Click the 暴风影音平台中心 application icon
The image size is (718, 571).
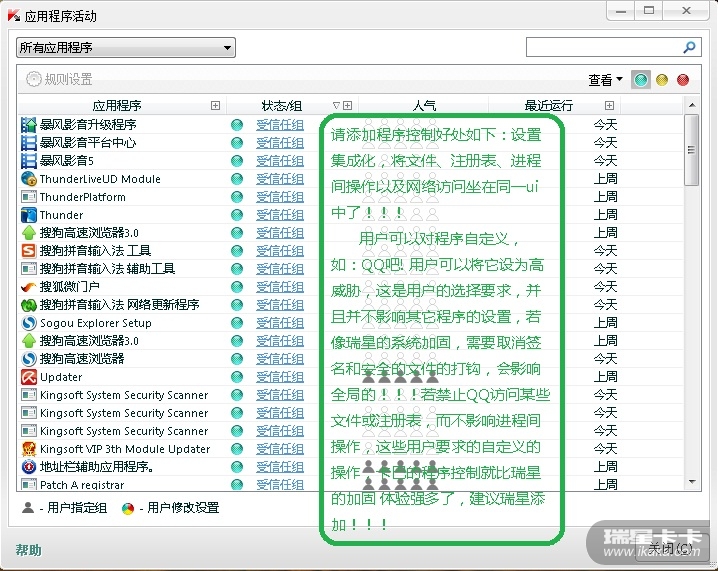(28, 143)
